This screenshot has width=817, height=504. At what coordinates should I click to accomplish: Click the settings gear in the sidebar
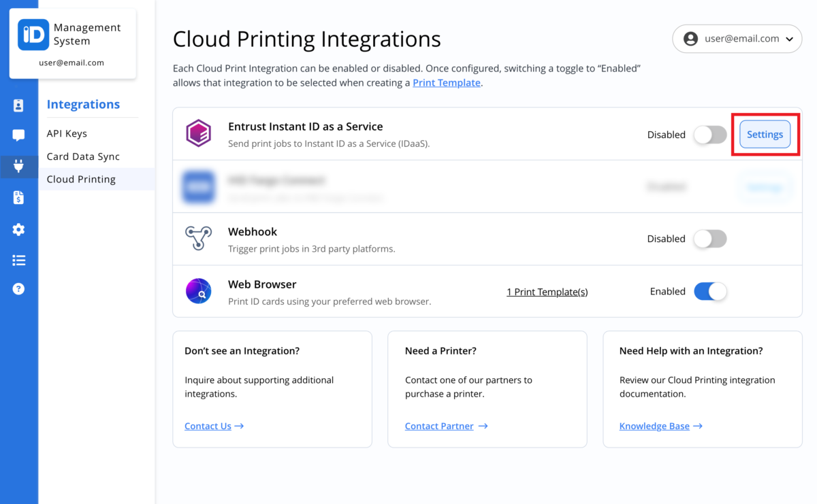[x=19, y=229]
